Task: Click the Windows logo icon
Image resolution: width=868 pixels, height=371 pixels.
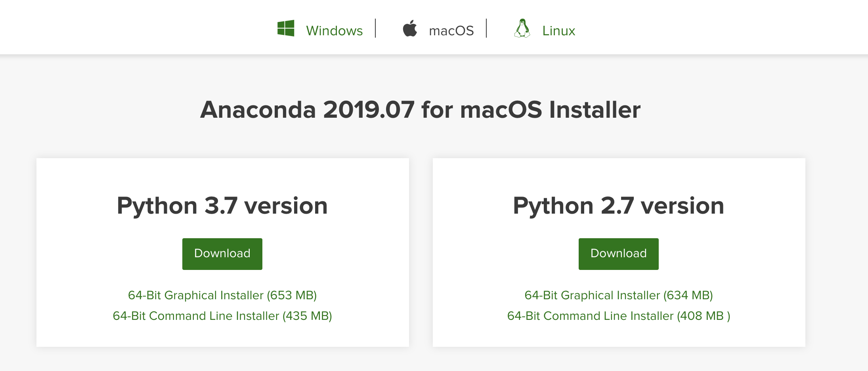Action: pos(286,29)
